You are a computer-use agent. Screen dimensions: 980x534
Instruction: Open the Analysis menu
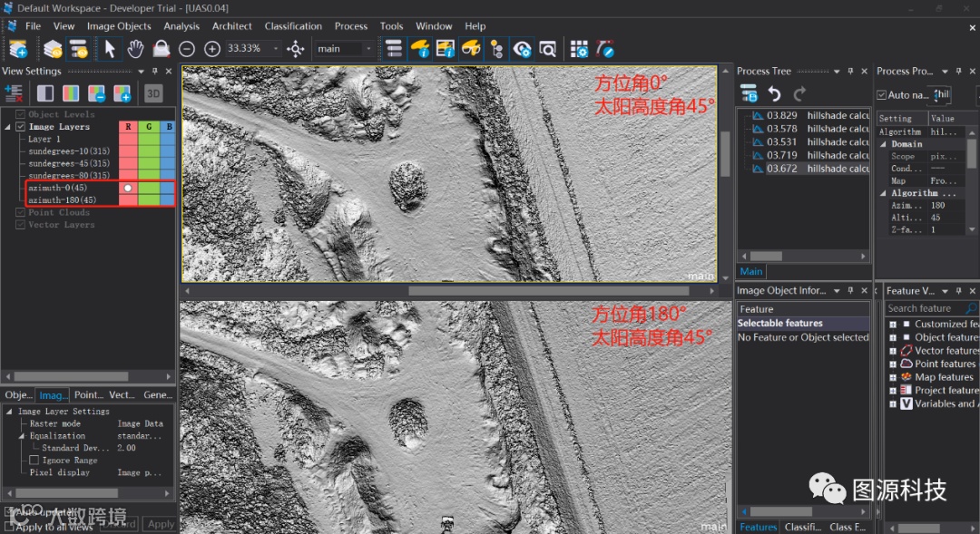coord(181,26)
